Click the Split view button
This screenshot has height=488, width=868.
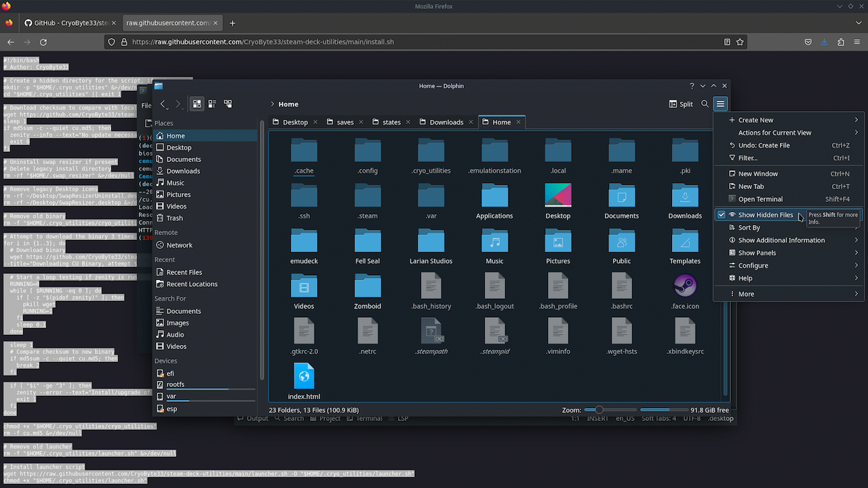(681, 104)
